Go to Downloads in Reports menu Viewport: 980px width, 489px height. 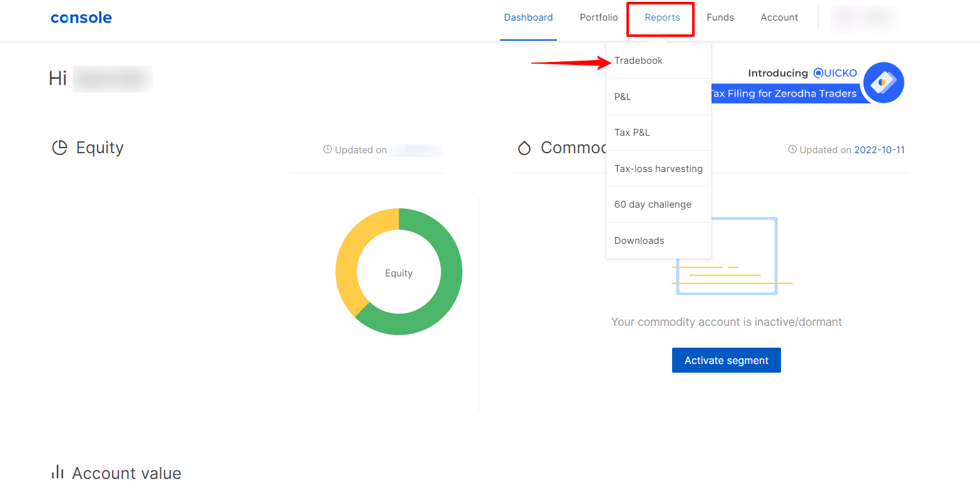pyautogui.click(x=639, y=241)
